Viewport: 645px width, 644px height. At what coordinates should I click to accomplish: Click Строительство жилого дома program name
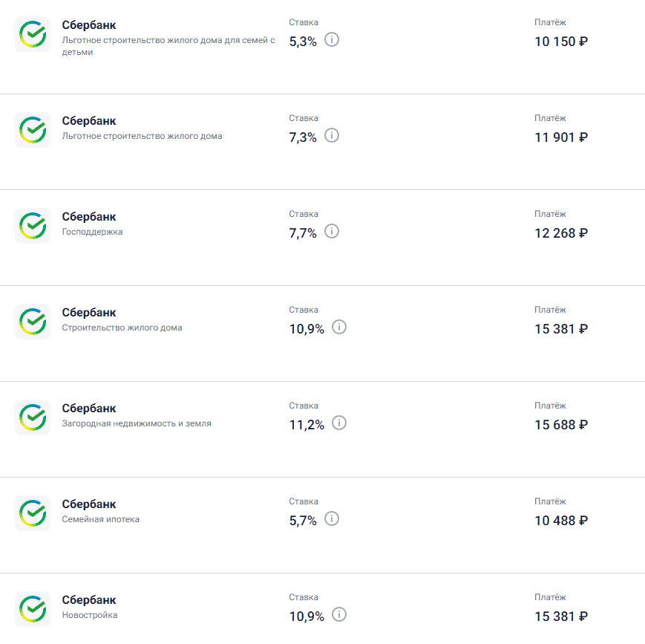pyautogui.click(x=122, y=328)
